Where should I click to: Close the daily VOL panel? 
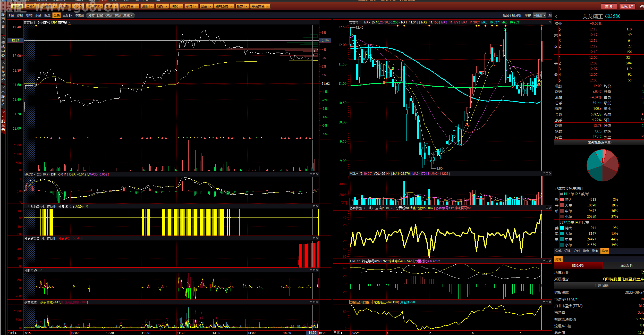[550, 174]
